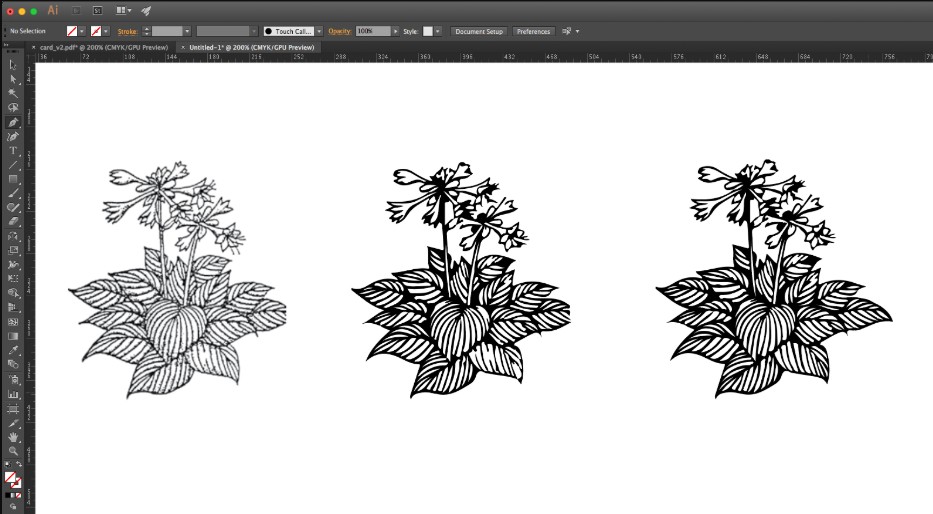Switch to Untitled-1 document tab
The width and height of the screenshot is (933, 514).
(251, 48)
